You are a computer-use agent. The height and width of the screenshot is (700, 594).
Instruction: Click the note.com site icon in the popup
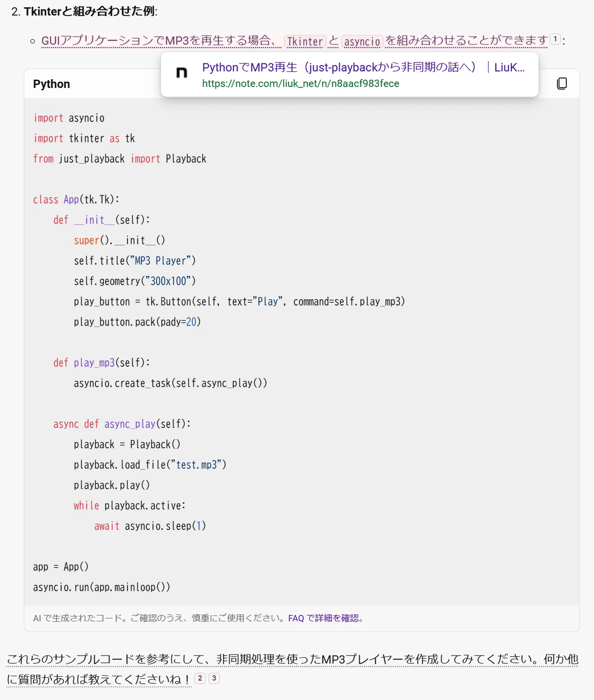pyautogui.click(x=181, y=72)
